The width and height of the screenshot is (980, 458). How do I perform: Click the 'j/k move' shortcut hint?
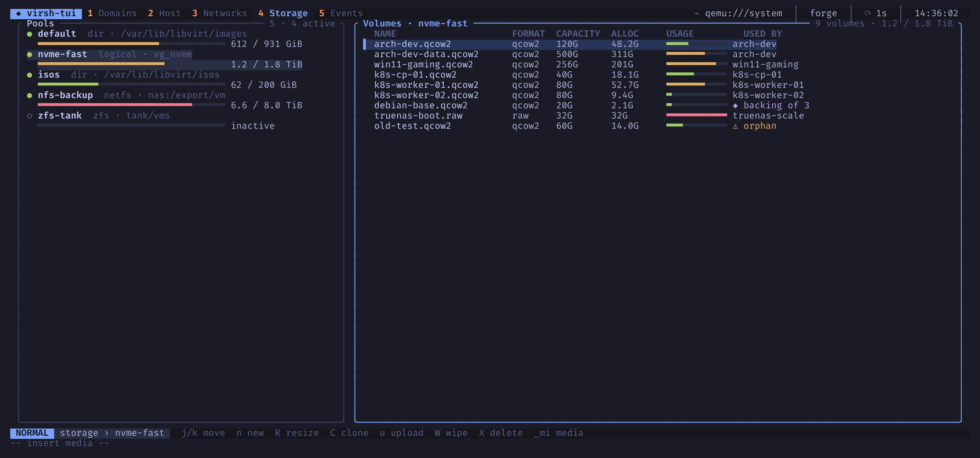click(x=203, y=433)
